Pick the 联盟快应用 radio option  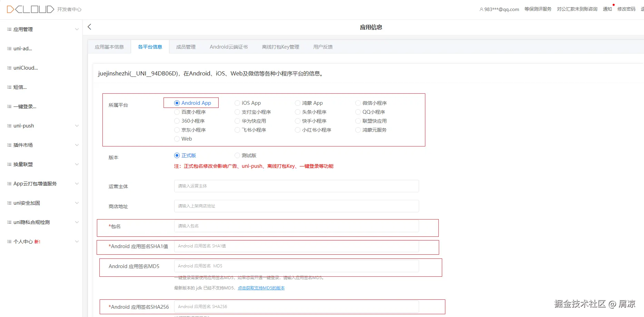coord(358,121)
